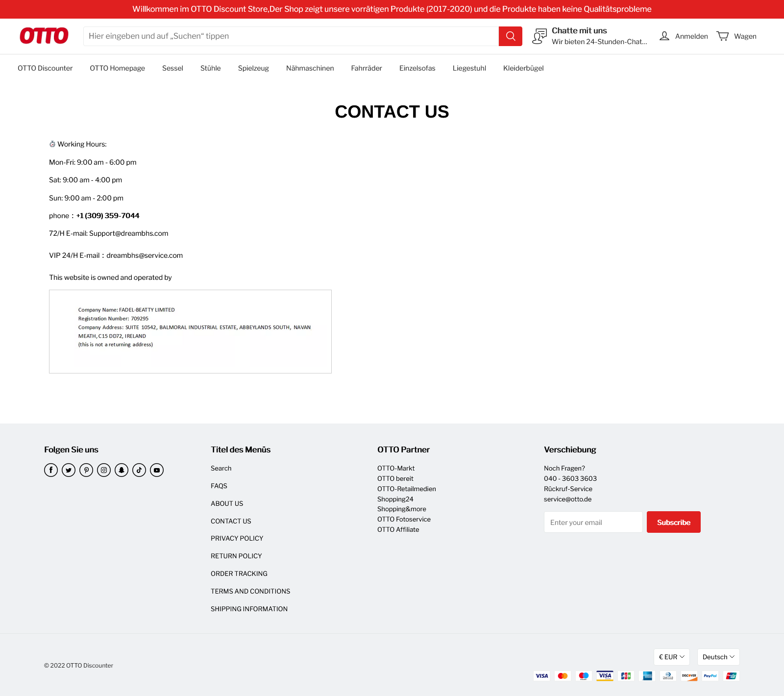Open footer SHIPPING INFORMATION link
This screenshot has width=784, height=696.
click(x=249, y=609)
